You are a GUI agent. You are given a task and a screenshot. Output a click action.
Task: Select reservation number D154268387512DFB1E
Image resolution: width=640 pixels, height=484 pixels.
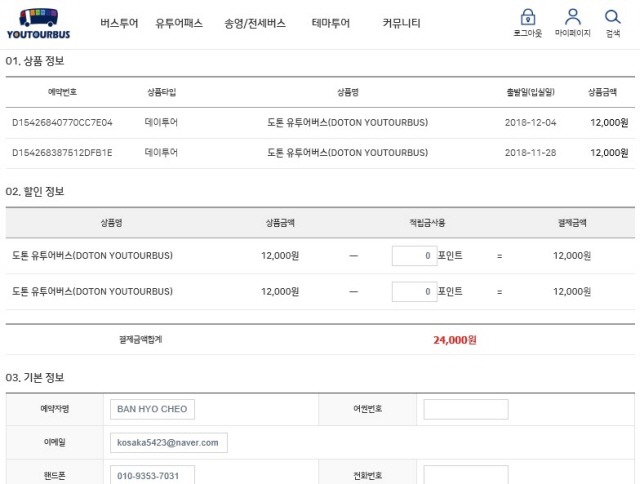pyautogui.click(x=62, y=153)
